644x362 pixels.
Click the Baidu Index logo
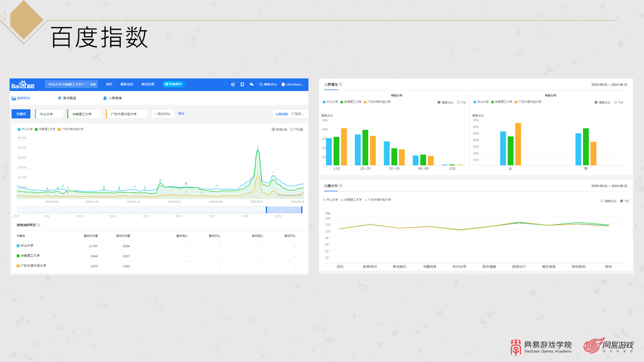coord(23,84)
